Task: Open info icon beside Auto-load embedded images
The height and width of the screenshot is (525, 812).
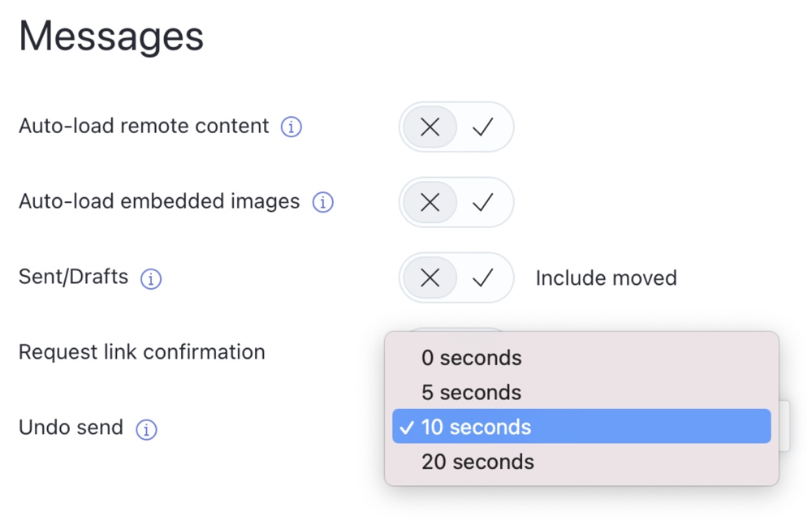Action: point(322,202)
